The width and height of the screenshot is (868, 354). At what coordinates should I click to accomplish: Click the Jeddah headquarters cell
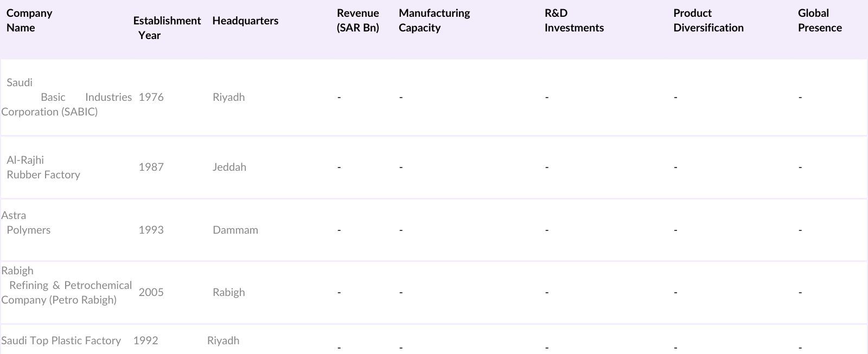point(229,167)
